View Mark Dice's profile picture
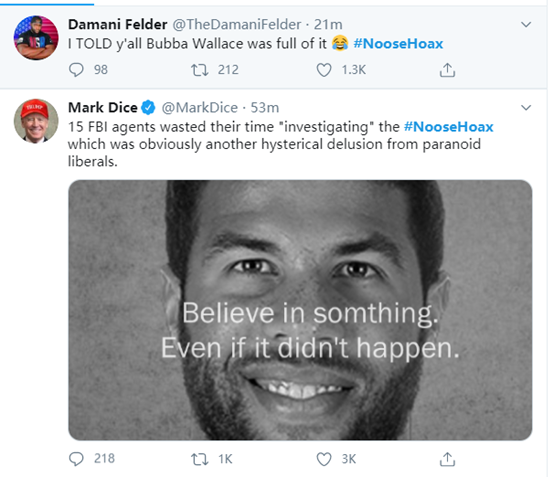554x477 pixels. tap(36, 121)
